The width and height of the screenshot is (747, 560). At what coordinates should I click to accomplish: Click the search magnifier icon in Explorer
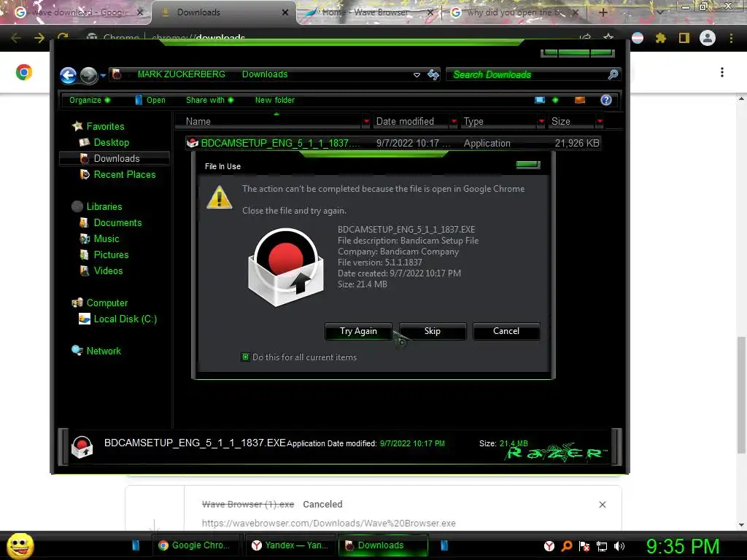coord(613,74)
